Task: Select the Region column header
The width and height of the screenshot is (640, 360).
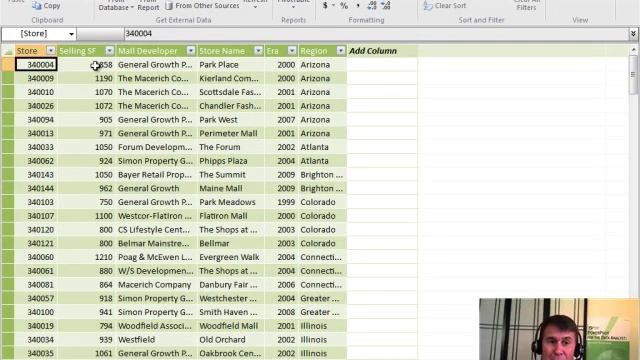Action: tap(314, 51)
